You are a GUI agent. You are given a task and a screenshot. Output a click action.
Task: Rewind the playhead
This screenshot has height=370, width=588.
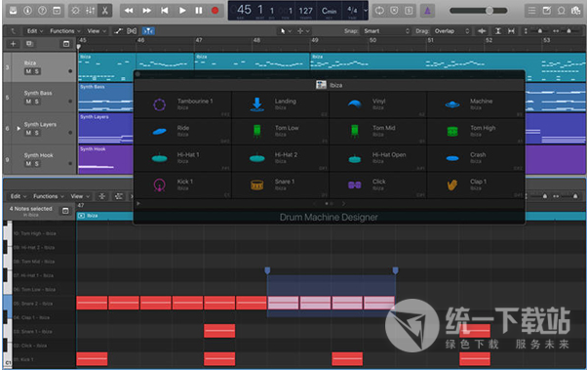click(129, 11)
